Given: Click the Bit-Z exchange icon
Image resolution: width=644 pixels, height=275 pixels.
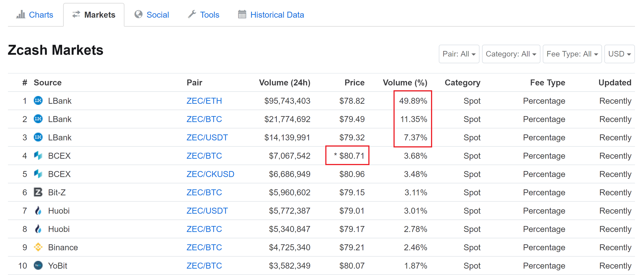Looking at the screenshot, I should (38, 192).
